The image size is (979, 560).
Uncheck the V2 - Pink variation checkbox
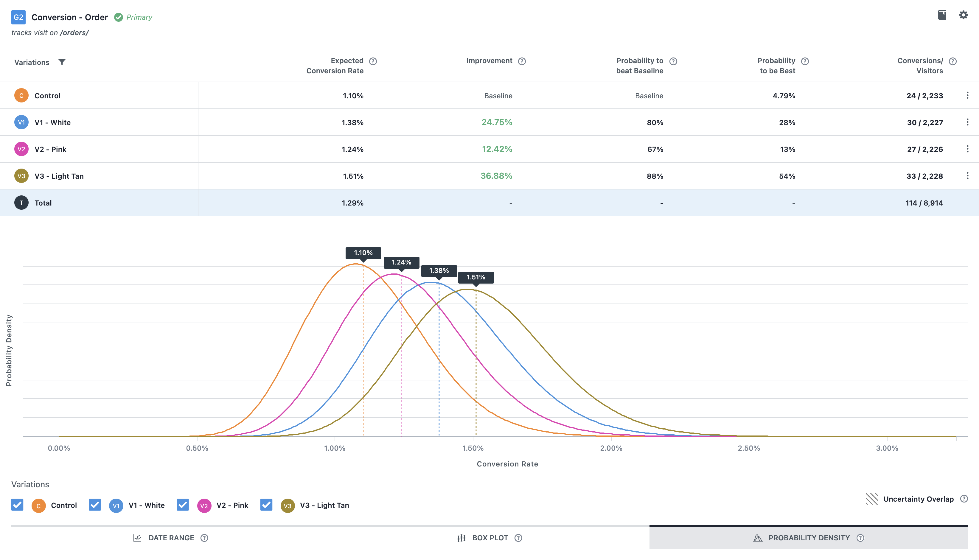point(183,505)
